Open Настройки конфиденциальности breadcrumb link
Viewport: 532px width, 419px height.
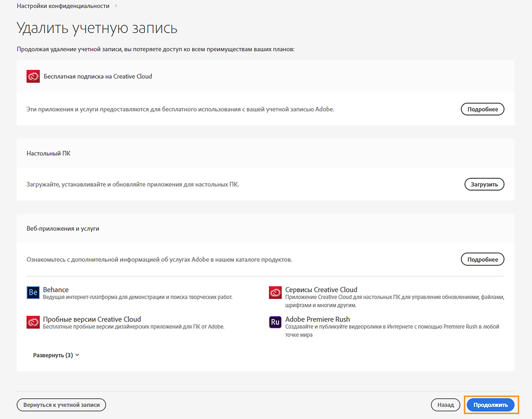pos(63,6)
